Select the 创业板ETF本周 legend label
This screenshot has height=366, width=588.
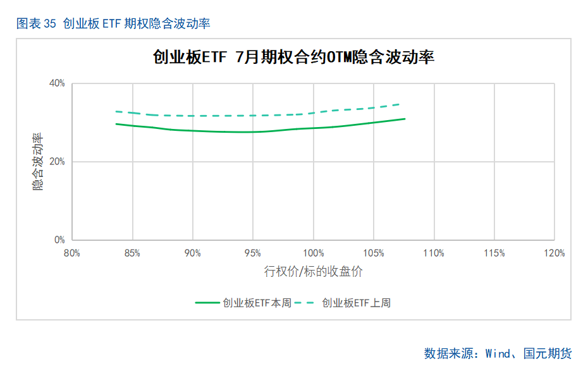(257, 303)
